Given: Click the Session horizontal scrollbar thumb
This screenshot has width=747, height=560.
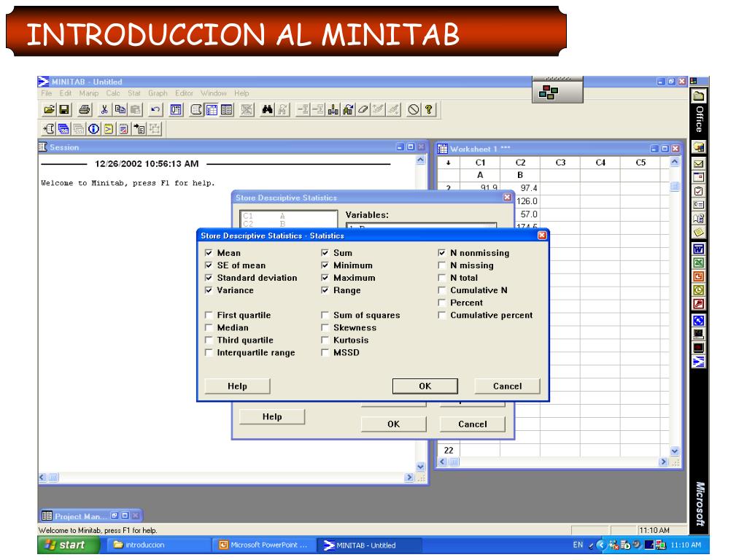Looking at the screenshot, I should [x=53, y=477].
